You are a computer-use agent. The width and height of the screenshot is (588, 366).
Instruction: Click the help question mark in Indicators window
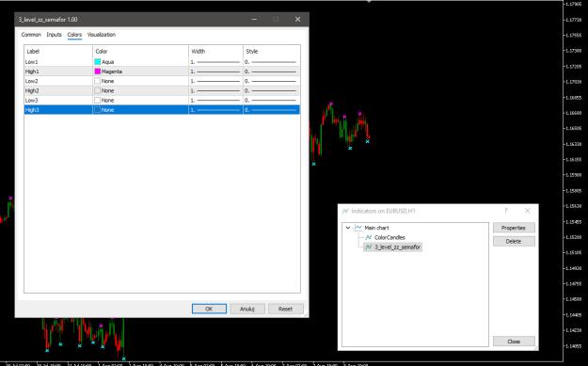[506, 211]
